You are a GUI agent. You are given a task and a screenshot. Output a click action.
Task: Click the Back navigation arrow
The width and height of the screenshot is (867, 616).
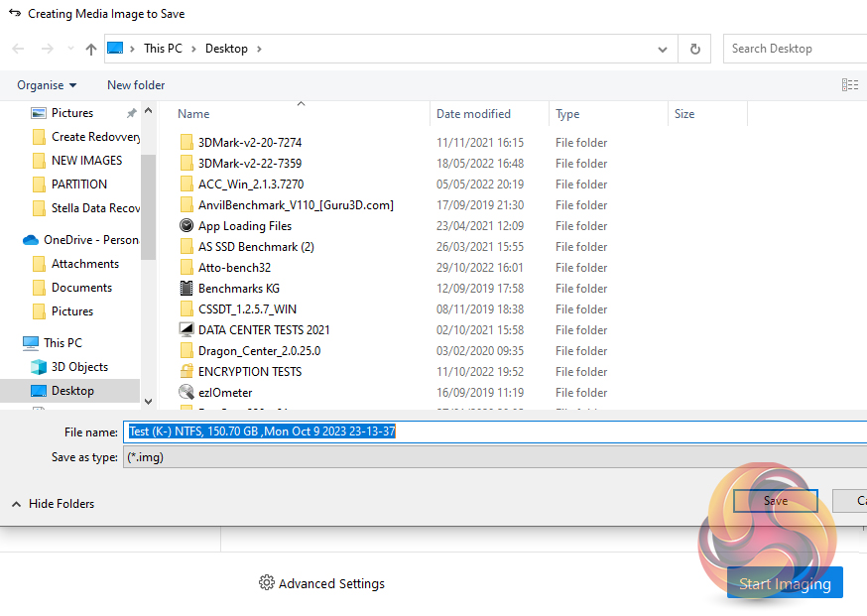(x=18, y=49)
